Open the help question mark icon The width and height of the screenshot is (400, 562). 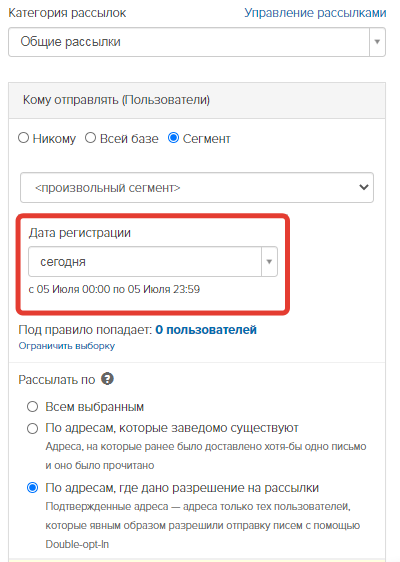click(107, 379)
